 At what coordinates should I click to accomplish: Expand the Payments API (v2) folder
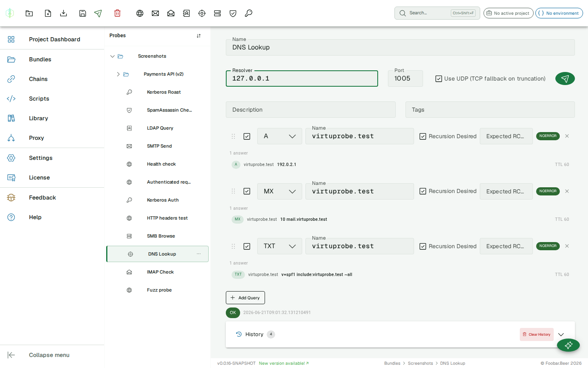pyautogui.click(x=118, y=74)
